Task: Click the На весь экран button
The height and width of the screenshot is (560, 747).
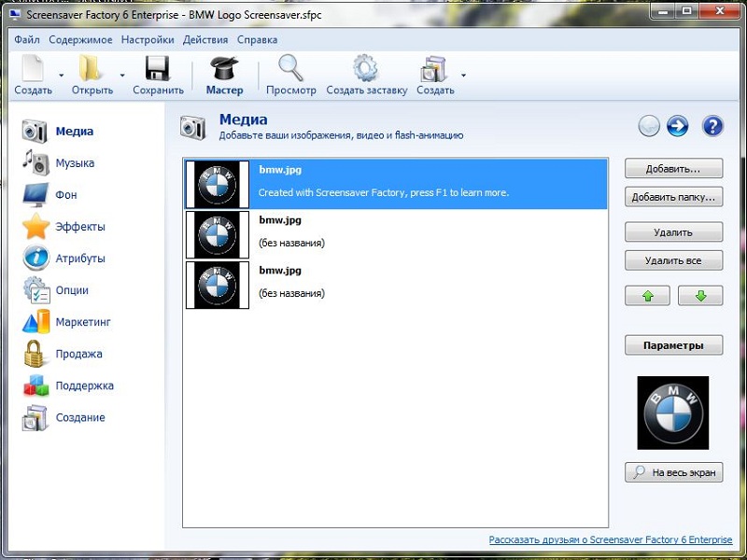Action: [673, 472]
